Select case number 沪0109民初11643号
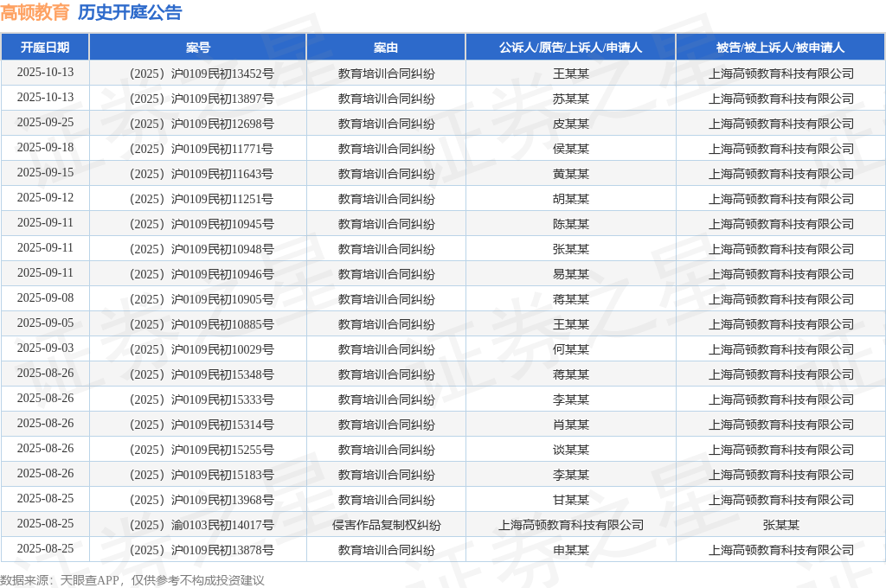The height and width of the screenshot is (588, 886). [222, 174]
